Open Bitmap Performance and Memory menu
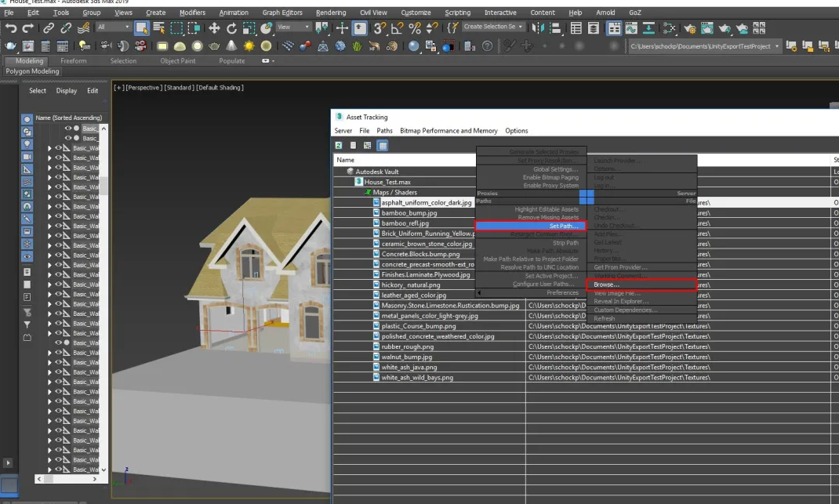The width and height of the screenshot is (839, 504). click(449, 131)
